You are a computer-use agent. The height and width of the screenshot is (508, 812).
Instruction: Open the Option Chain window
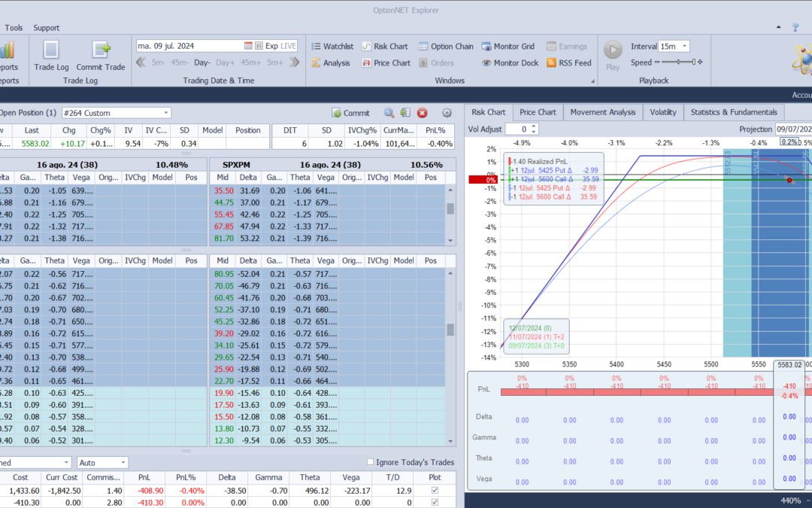[446, 46]
